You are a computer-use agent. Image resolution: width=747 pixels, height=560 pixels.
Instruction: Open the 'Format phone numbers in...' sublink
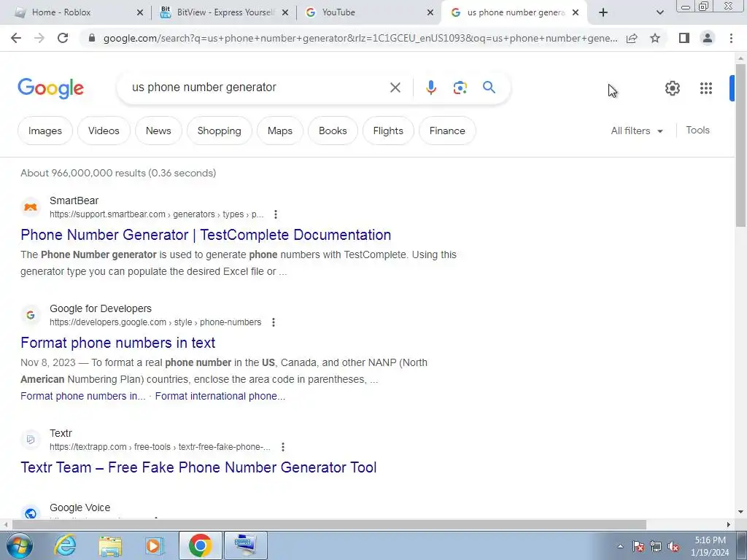click(83, 396)
